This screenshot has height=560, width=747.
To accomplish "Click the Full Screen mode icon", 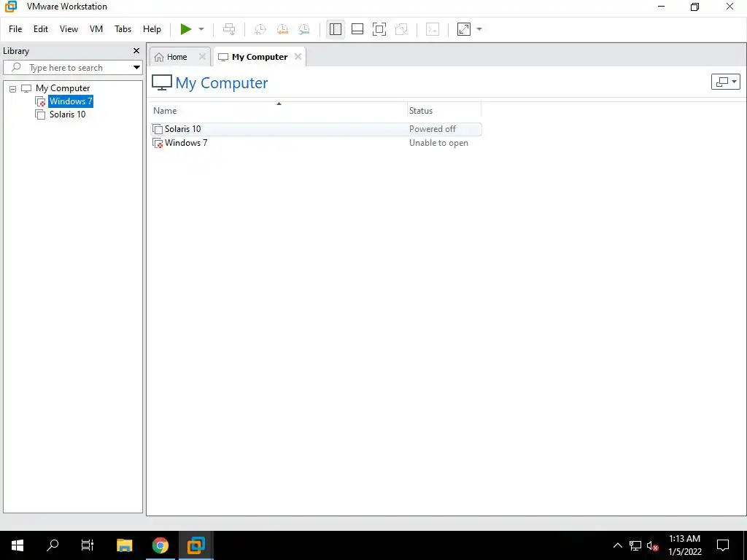I will 379,29.
